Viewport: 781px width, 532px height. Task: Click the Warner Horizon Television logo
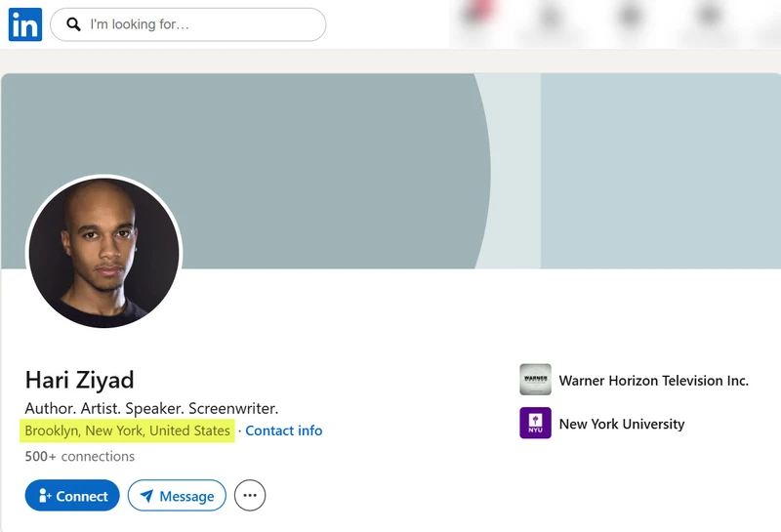tap(535, 380)
